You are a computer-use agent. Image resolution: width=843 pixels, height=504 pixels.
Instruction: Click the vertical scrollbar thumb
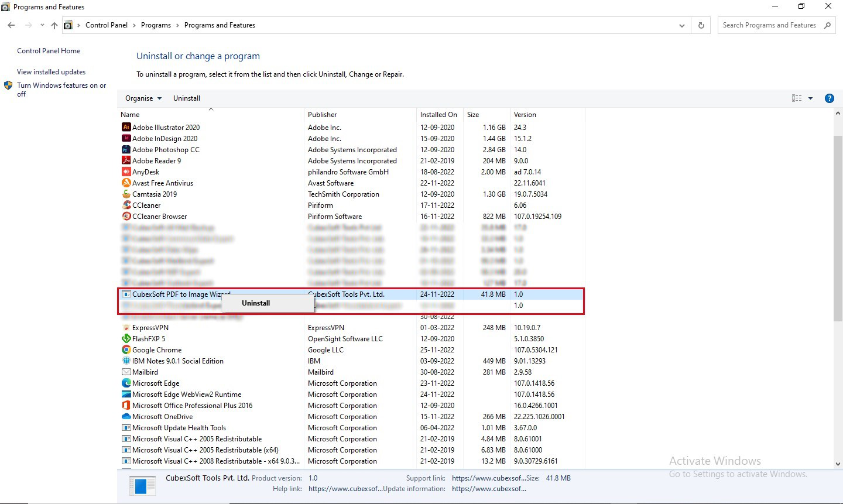(x=838, y=228)
